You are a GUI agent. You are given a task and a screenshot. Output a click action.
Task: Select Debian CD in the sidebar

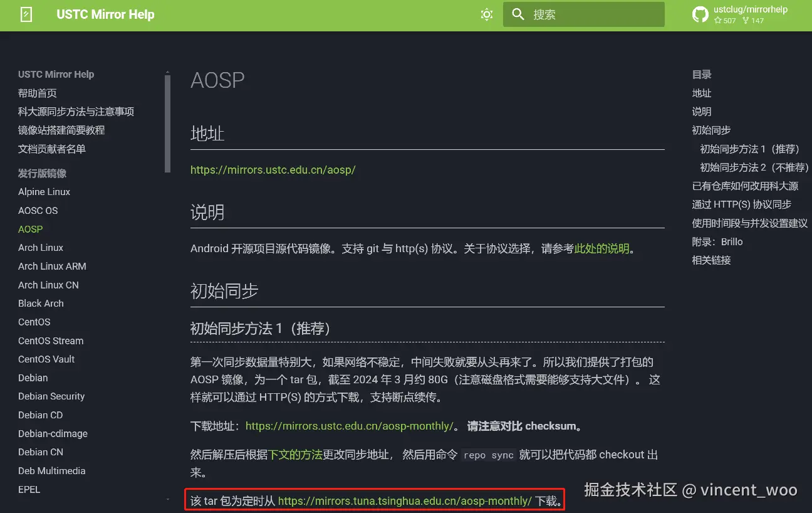pyautogui.click(x=40, y=415)
